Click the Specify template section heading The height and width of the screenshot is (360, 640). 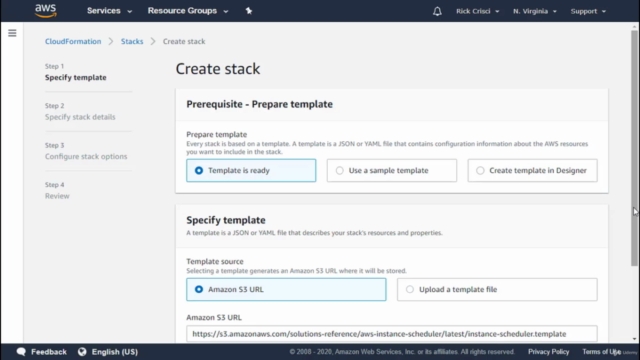point(226,220)
